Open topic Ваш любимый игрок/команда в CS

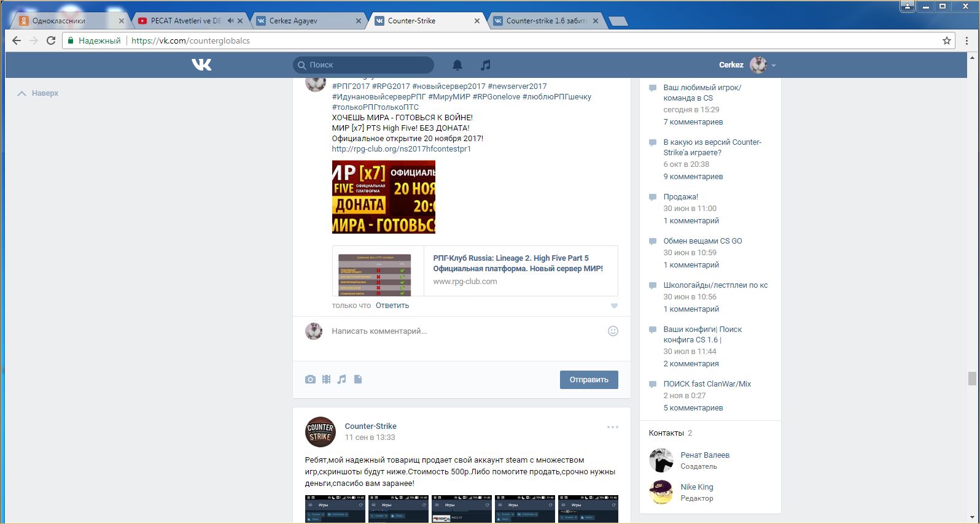tap(702, 93)
